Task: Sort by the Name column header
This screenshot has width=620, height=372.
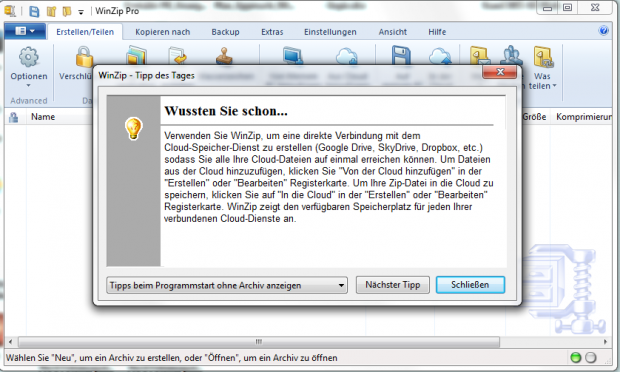Action: coord(43,117)
